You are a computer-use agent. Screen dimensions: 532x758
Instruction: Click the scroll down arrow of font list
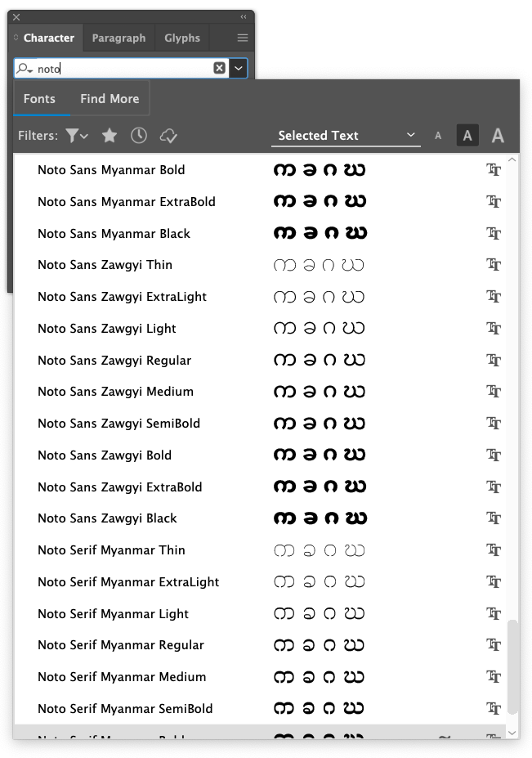pyautogui.click(x=512, y=733)
